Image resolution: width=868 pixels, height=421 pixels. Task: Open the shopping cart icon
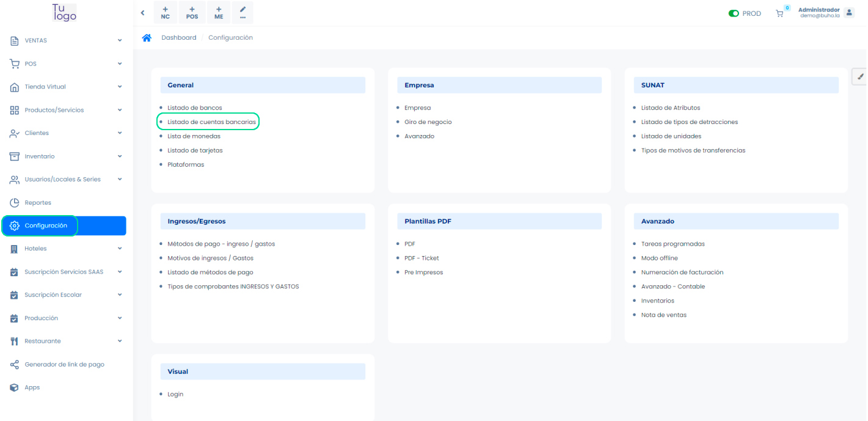point(779,13)
